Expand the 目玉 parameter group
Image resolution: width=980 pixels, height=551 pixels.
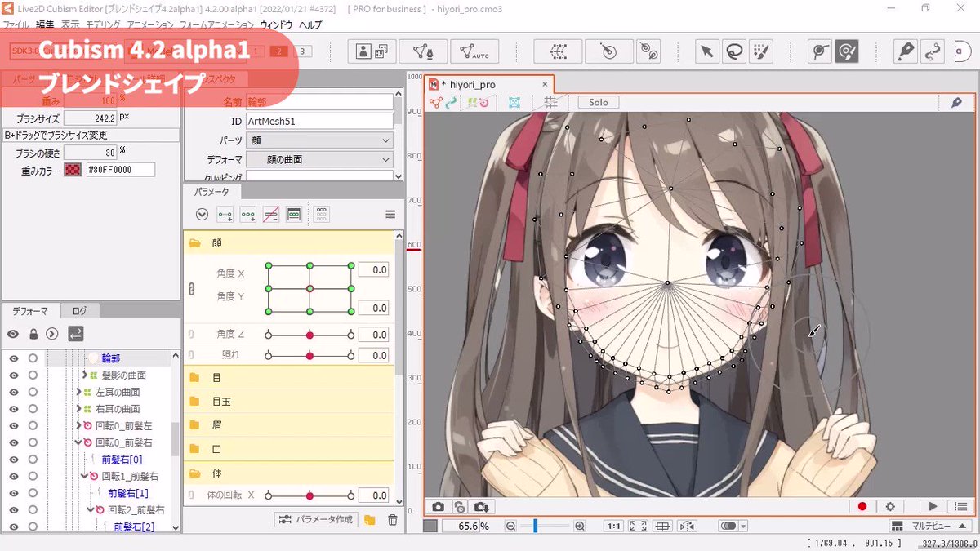(x=195, y=402)
